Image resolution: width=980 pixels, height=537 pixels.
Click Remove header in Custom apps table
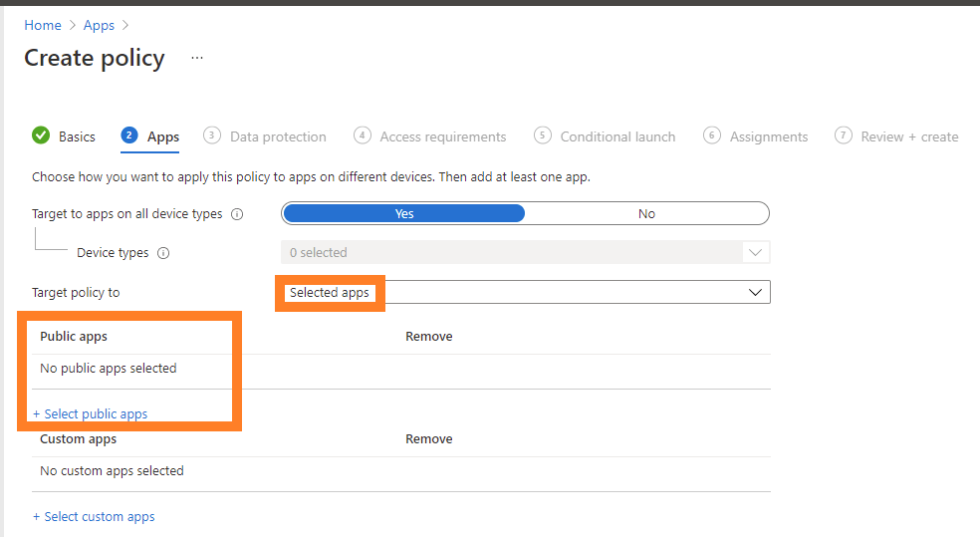pyautogui.click(x=428, y=438)
